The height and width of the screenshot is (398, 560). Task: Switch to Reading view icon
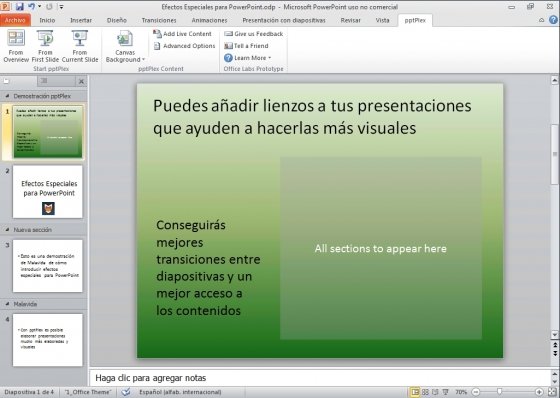tap(435, 392)
